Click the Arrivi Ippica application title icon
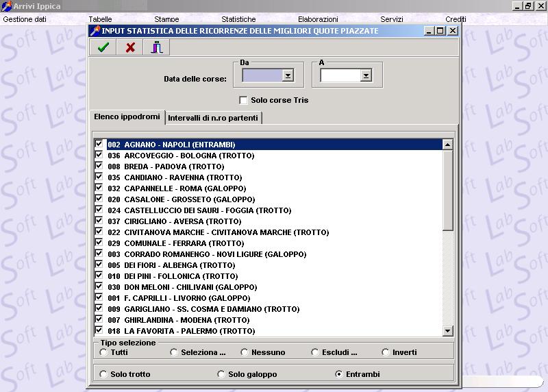The image size is (548, 392). click(x=7, y=6)
